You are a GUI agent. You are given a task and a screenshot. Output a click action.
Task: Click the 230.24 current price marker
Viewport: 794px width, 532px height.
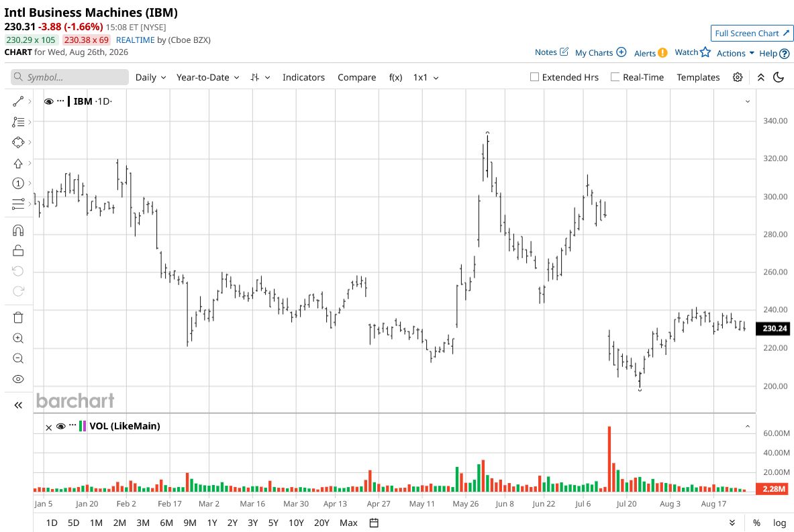pos(773,329)
